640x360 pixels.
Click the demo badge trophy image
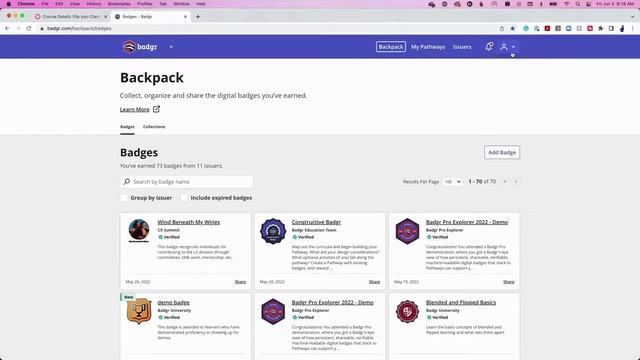(139, 311)
